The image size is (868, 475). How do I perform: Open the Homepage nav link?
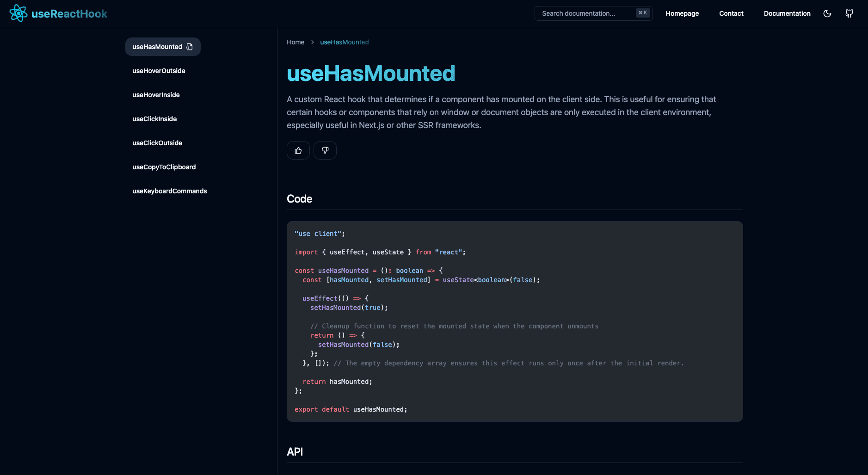pos(682,13)
